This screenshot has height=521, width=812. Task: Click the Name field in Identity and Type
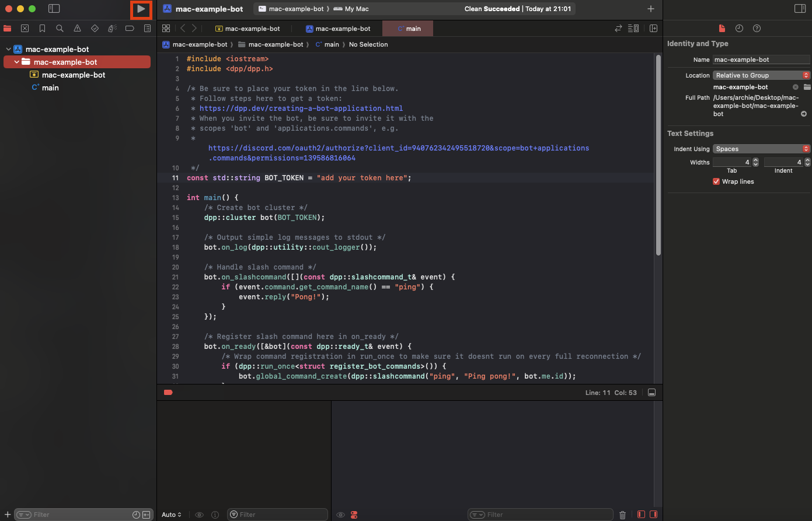pyautogui.click(x=761, y=60)
